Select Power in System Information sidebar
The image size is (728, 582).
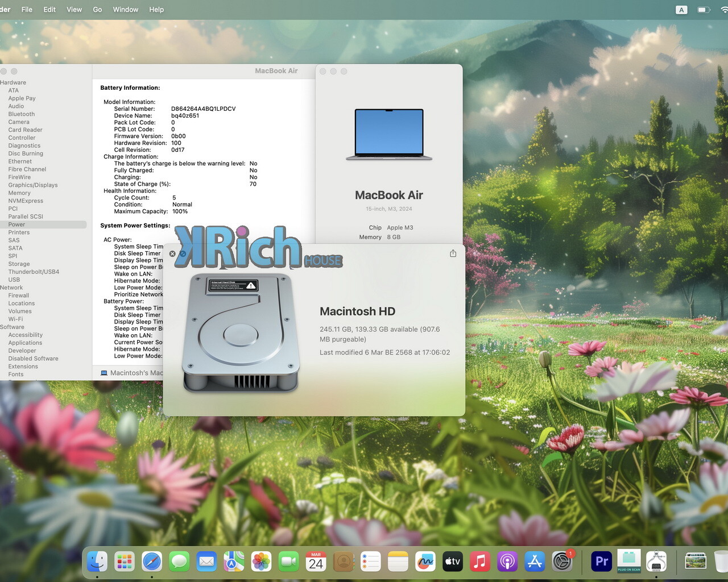[x=43, y=225]
